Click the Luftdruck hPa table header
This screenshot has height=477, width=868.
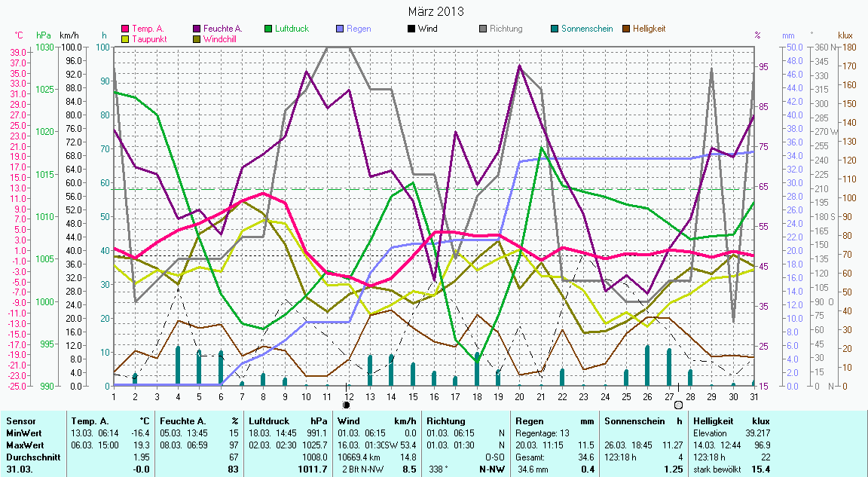pyautogui.click(x=289, y=421)
